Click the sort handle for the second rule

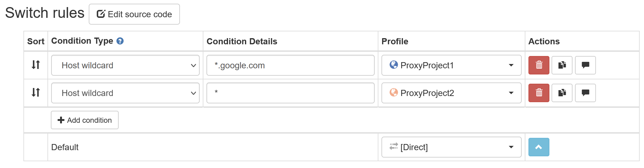coord(36,92)
